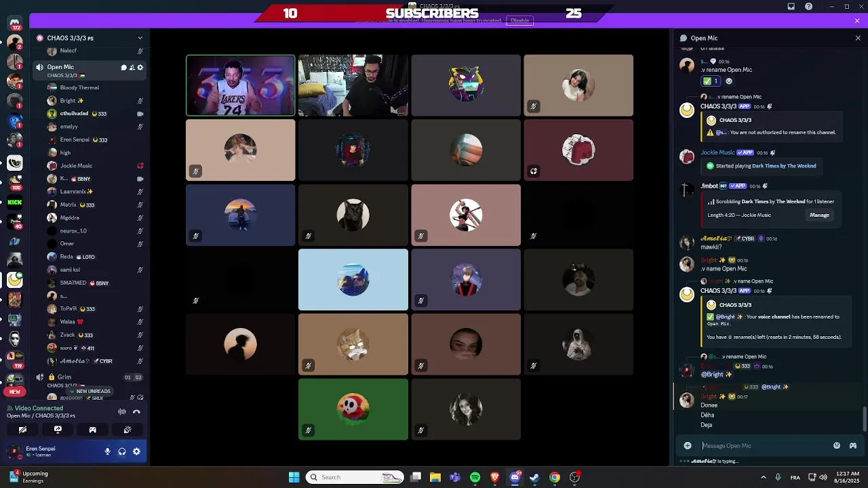The image size is (868, 488).
Task: Select the red Shy Guy avatar tile
Action: [x=353, y=409]
